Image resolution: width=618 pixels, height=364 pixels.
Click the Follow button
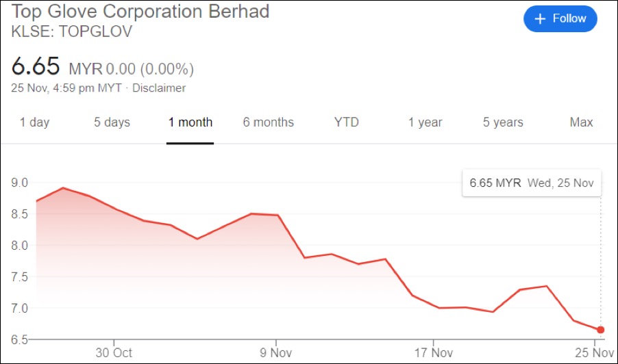[560, 18]
